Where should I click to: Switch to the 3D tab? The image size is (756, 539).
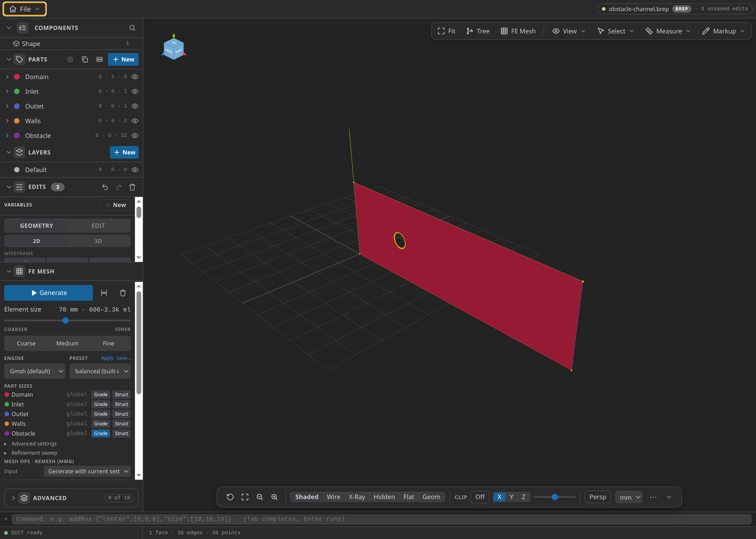pos(98,241)
